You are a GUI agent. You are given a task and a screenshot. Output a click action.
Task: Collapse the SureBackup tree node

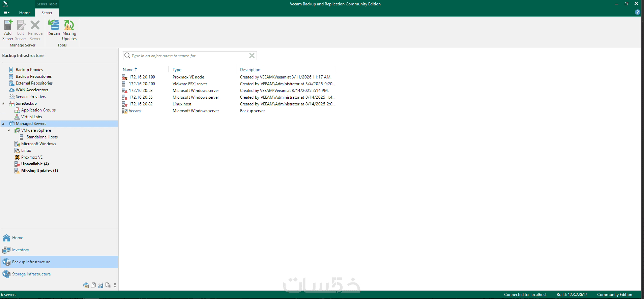coord(3,103)
